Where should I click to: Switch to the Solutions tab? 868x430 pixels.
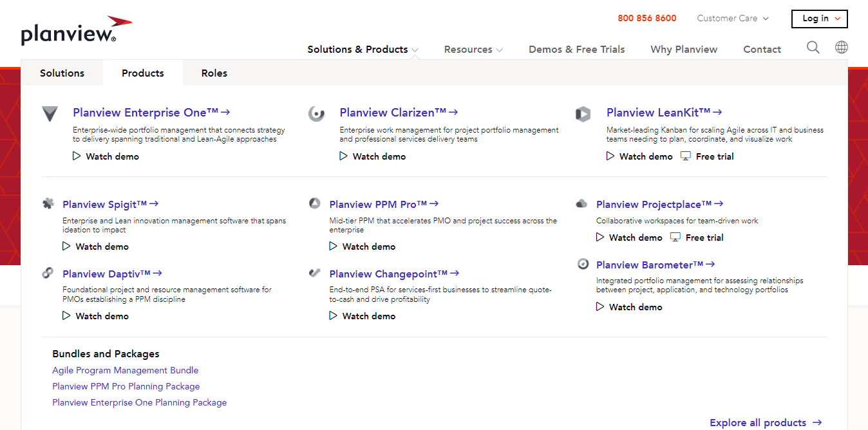[x=62, y=73]
